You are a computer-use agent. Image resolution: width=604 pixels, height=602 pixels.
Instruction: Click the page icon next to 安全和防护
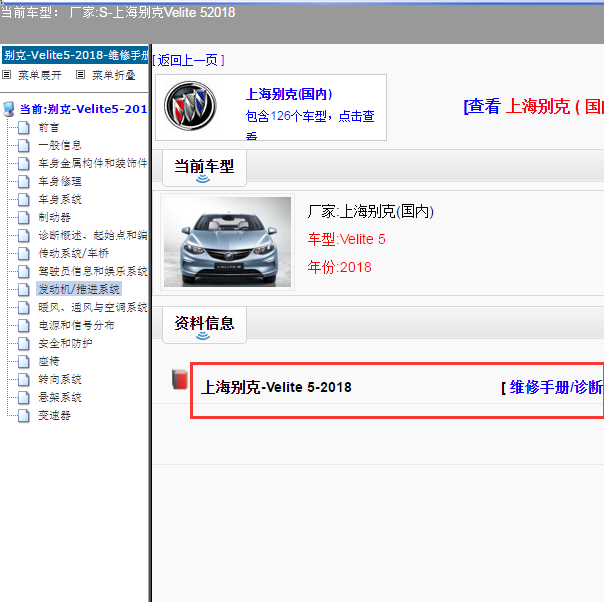click(x=23, y=343)
